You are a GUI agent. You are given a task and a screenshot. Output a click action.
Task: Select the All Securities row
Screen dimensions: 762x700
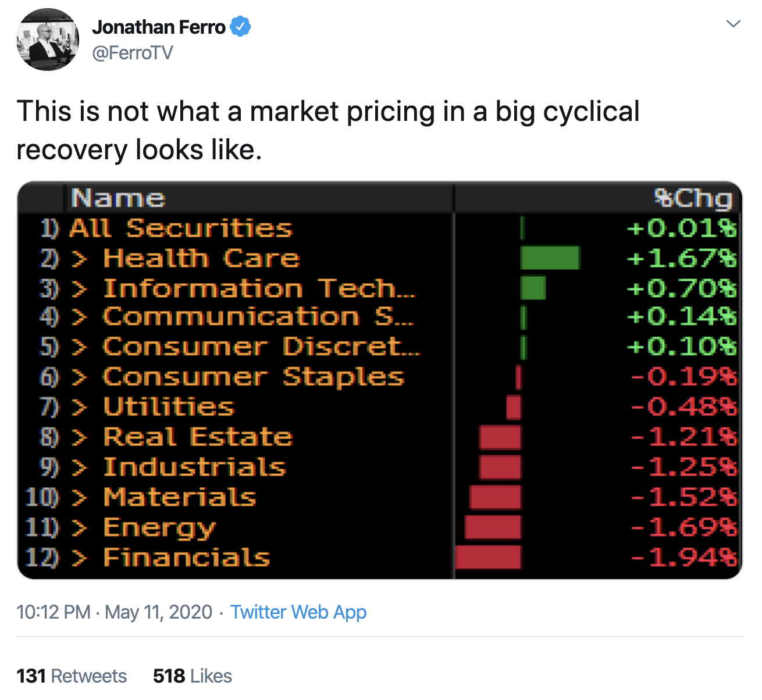tap(180, 228)
